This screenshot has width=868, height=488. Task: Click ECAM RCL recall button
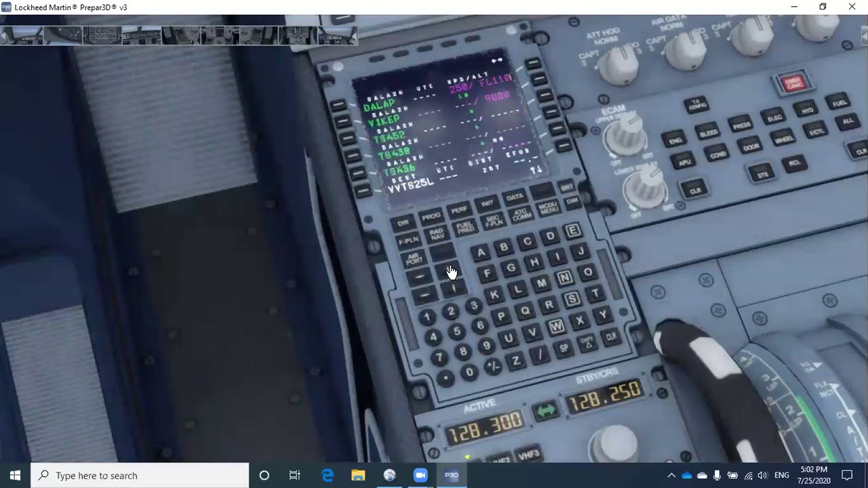tap(795, 163)
